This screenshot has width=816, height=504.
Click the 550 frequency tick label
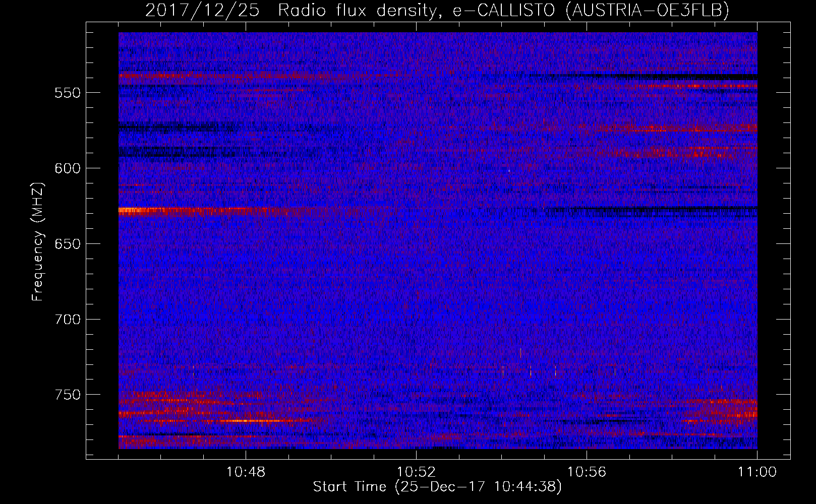click(68, 93)
